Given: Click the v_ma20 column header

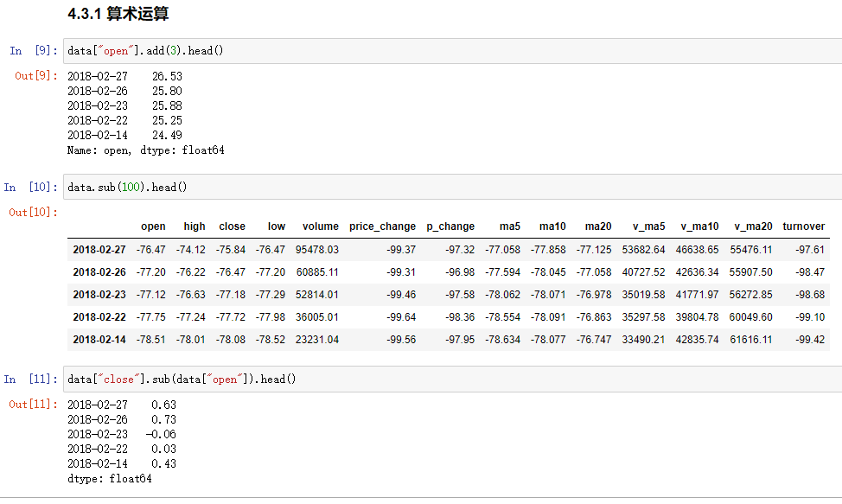Looking at the screenshot, I should click(x=754, y=226).
